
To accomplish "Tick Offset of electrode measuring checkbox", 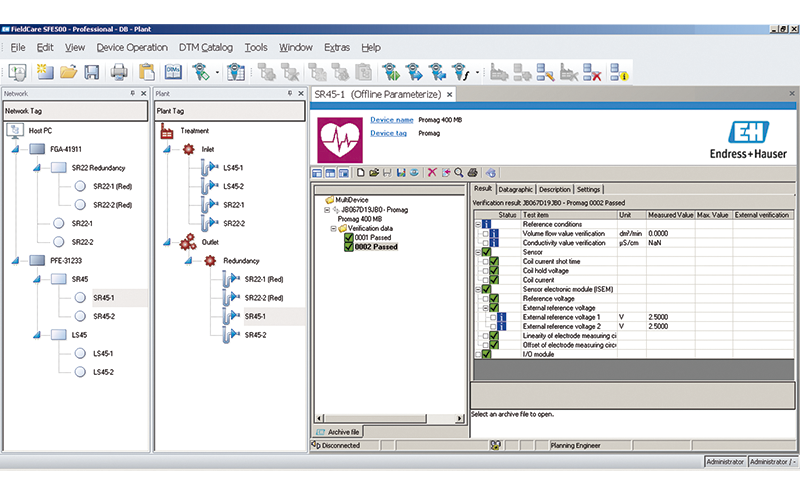I will click(x=486, y=345).
